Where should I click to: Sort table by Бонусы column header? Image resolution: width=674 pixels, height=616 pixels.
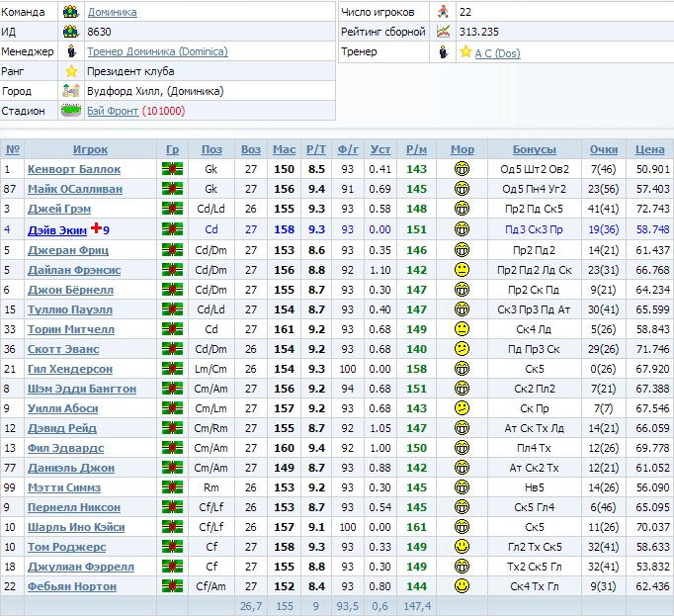click(x=535, y=149)
